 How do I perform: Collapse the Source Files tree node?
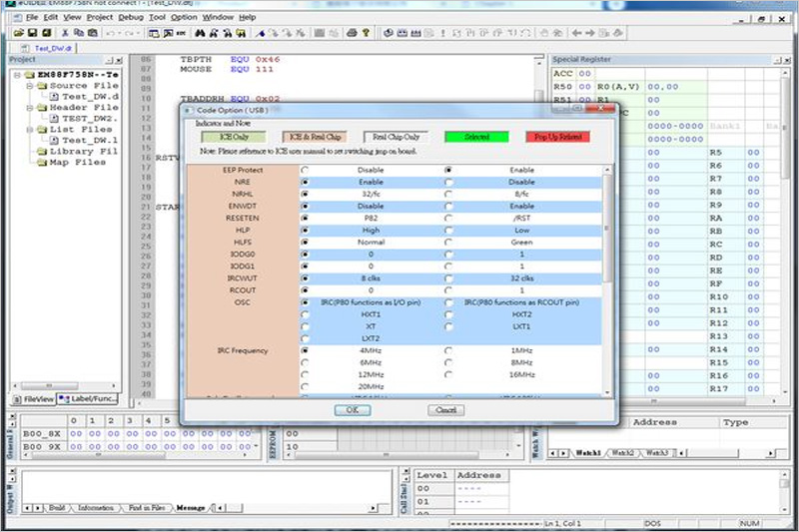coord(29,86)
